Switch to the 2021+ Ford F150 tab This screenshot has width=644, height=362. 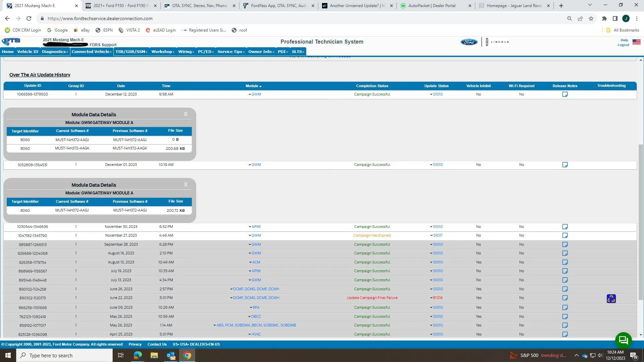[121, 6]
